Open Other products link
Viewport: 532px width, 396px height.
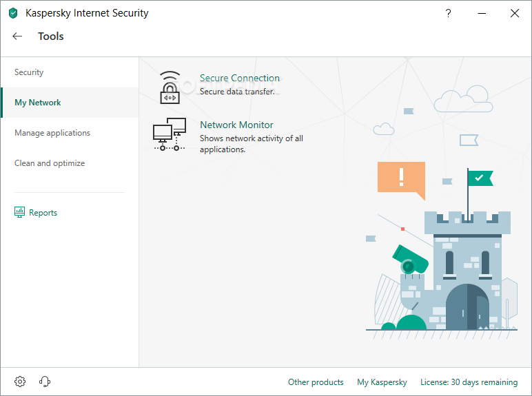316,382
